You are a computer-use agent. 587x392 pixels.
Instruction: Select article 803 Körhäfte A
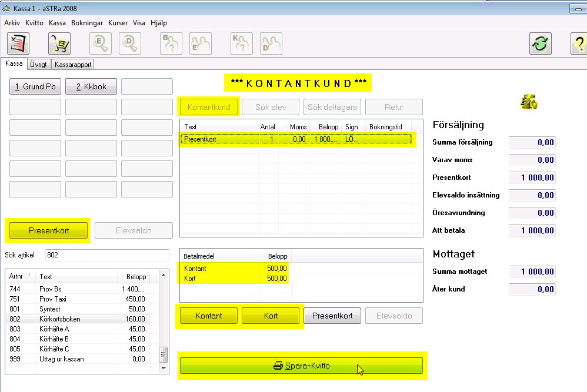click(x=78, y=329)
